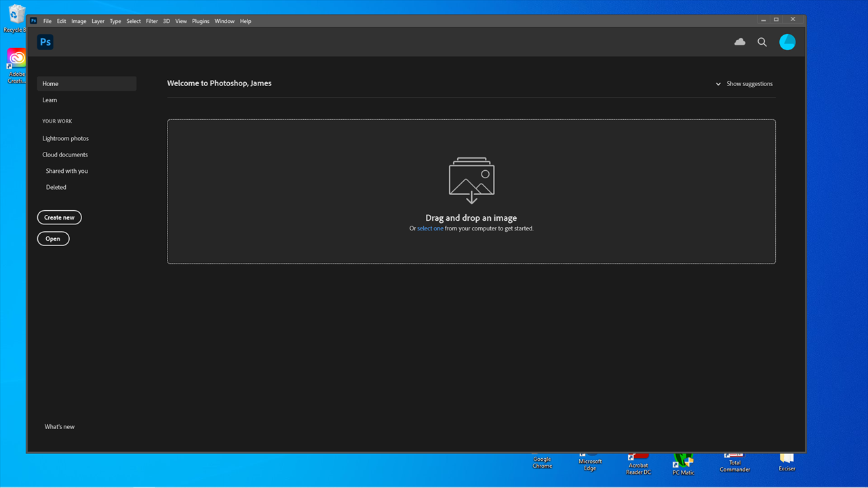Image resolution: width=868 pixels, height=488 pixels.
Task: Click the Create new button
Action: click(x=60, y=218)
